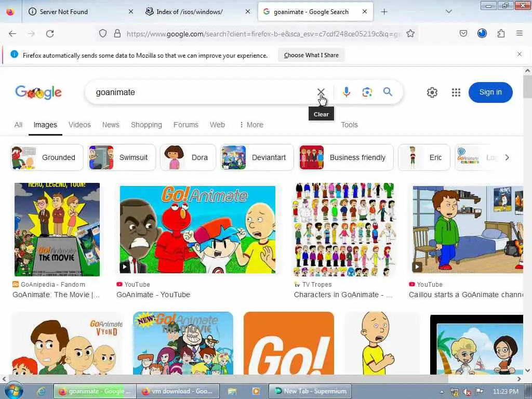Open the Tools search options
The image size is (532, 399).
[349, 125]
